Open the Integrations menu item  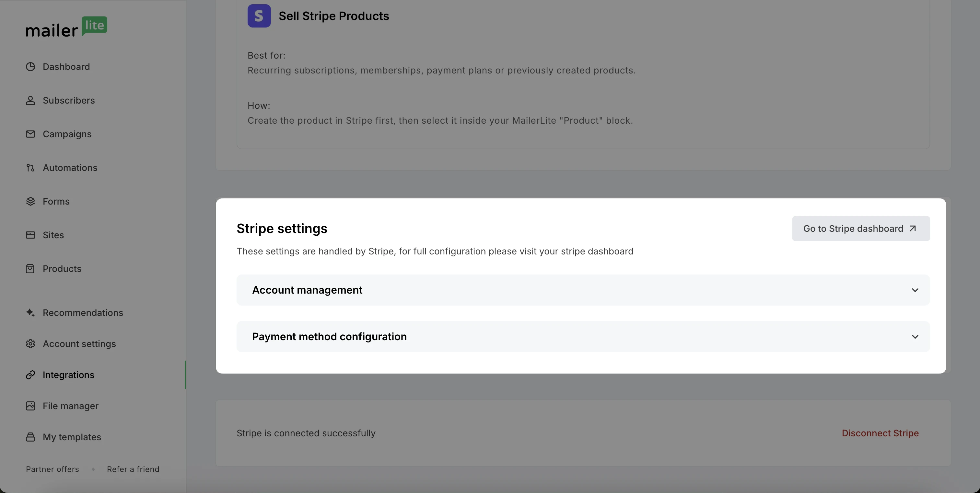pyautogui.click(x=68, y=375)
